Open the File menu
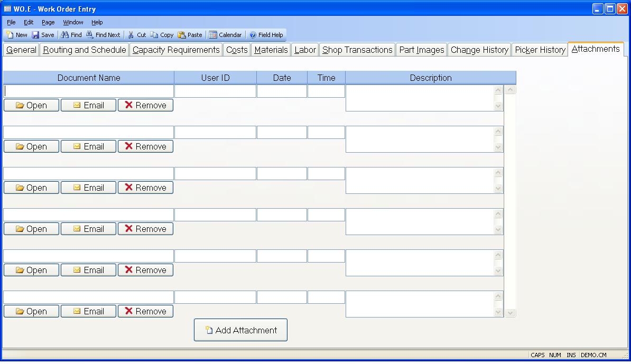Screen dimensions: 631x364 (x=11, y=22)
